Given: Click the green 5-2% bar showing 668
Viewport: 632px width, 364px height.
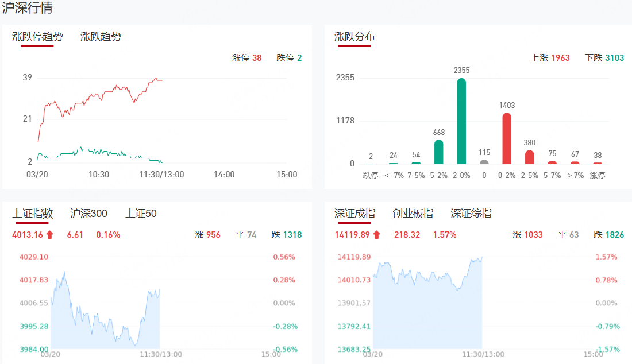Looking at the screenshot, I should 438,152.
